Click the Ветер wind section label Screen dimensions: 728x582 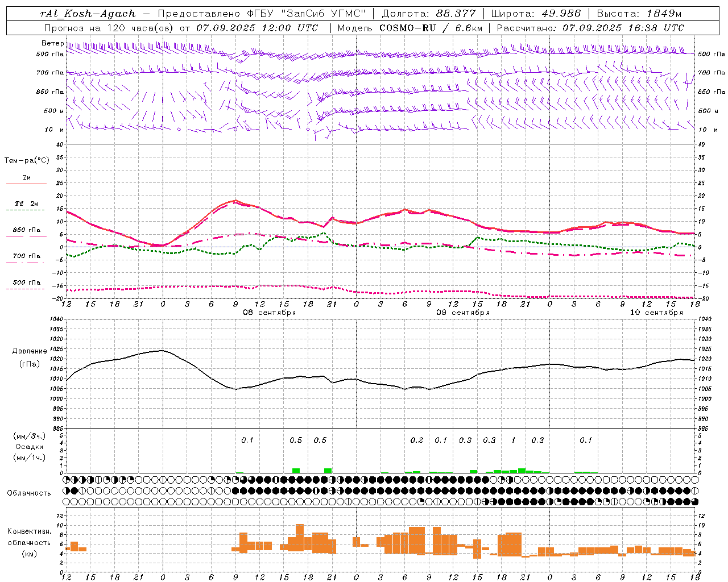point(53,43)
